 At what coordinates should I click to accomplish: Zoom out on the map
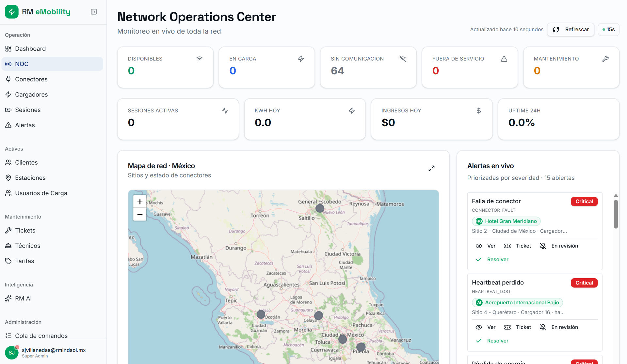(140, 215)
